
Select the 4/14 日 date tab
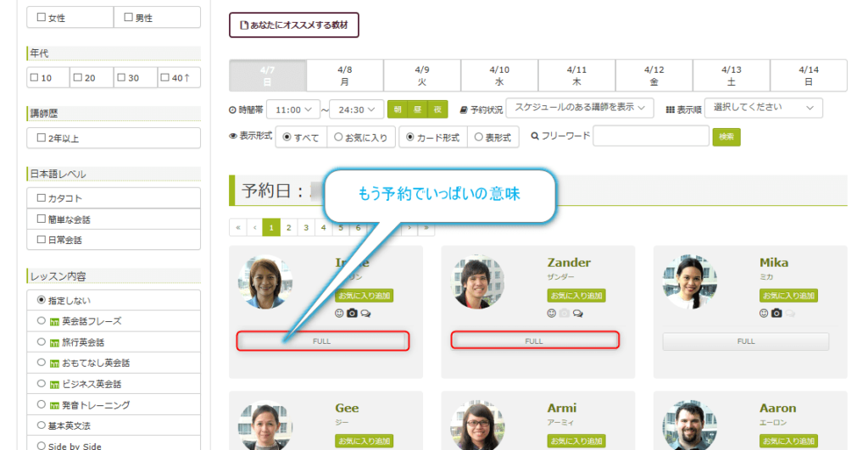808,75
